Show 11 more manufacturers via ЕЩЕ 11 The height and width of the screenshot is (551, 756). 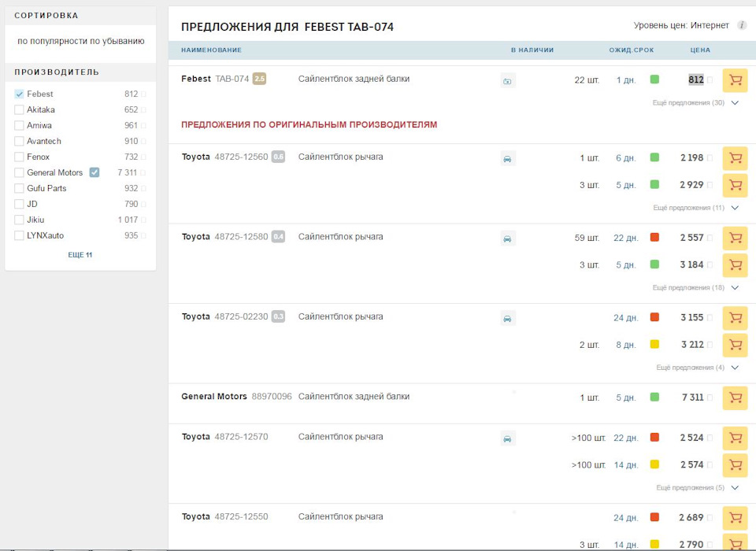tap(80, 255)
